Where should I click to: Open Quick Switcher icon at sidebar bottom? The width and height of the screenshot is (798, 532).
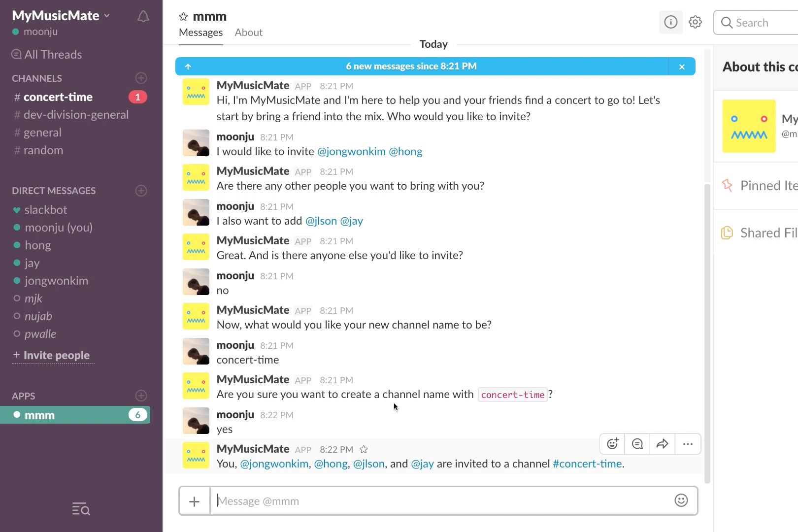tap(81, 509)
